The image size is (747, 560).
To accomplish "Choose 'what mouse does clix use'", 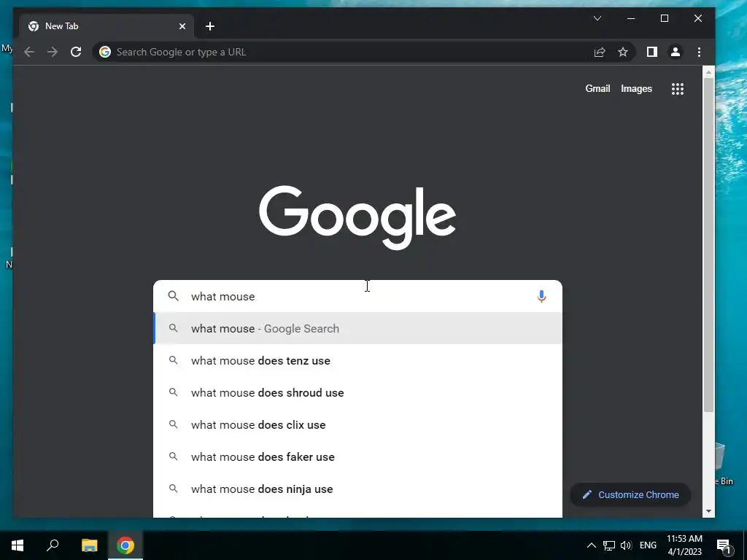I will click(x=357, y=425).
